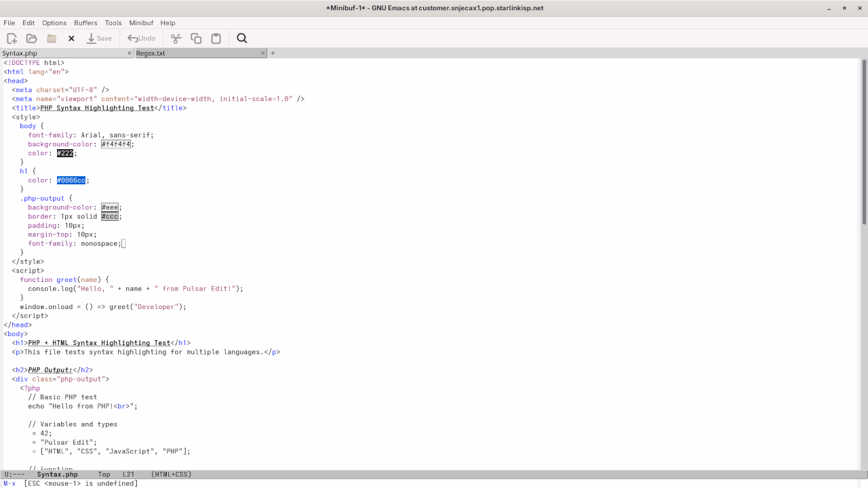Click the html lang="en" tag line
Viewport: 868px width, 488px height.
tap(36, 72)
